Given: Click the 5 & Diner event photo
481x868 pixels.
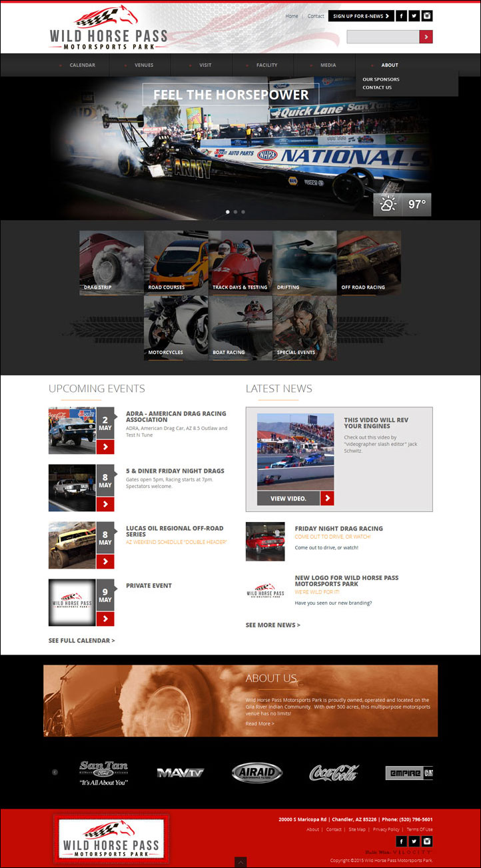Looking at the screenshot, I should click(x=72, y=488).
